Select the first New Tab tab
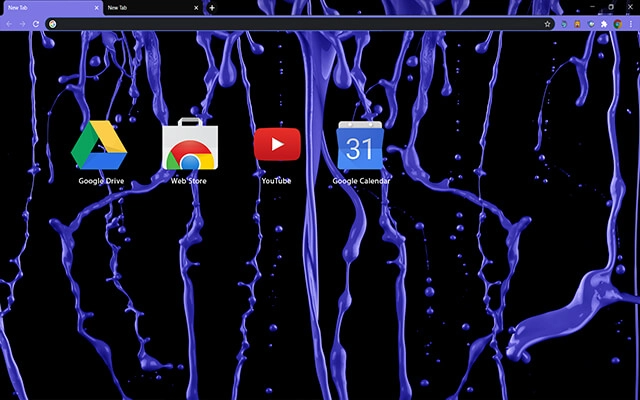Image resolution: width=640 pixels, height=400 pixels. [52, 8]
